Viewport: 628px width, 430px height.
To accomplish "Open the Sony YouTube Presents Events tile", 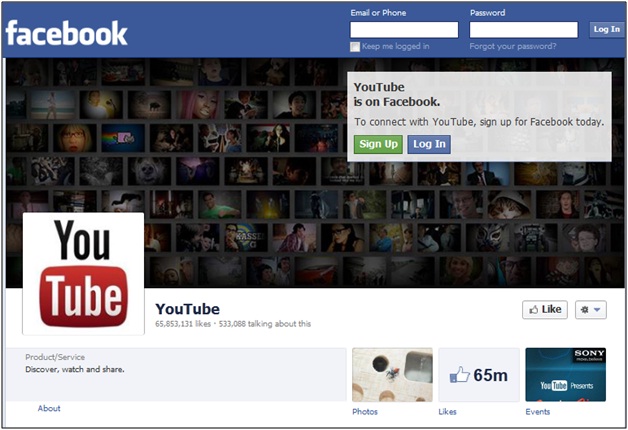I will pos(566,374).
